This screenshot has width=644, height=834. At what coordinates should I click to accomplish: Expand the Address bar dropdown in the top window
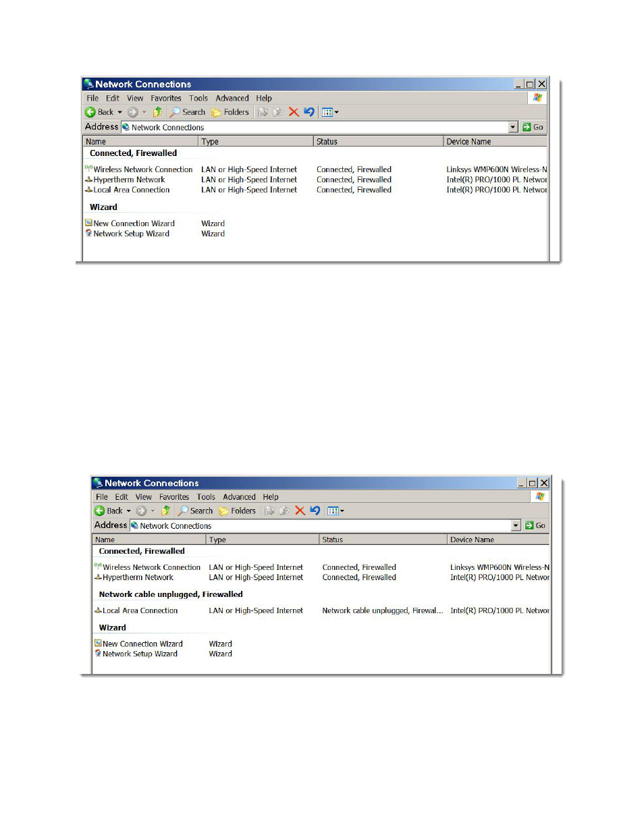tap(513, 127)
